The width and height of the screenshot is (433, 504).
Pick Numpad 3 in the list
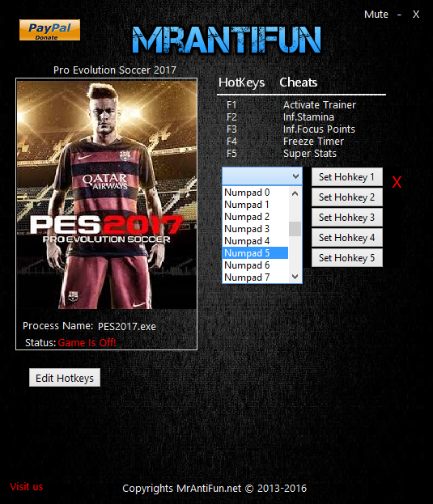click(255, 229)
